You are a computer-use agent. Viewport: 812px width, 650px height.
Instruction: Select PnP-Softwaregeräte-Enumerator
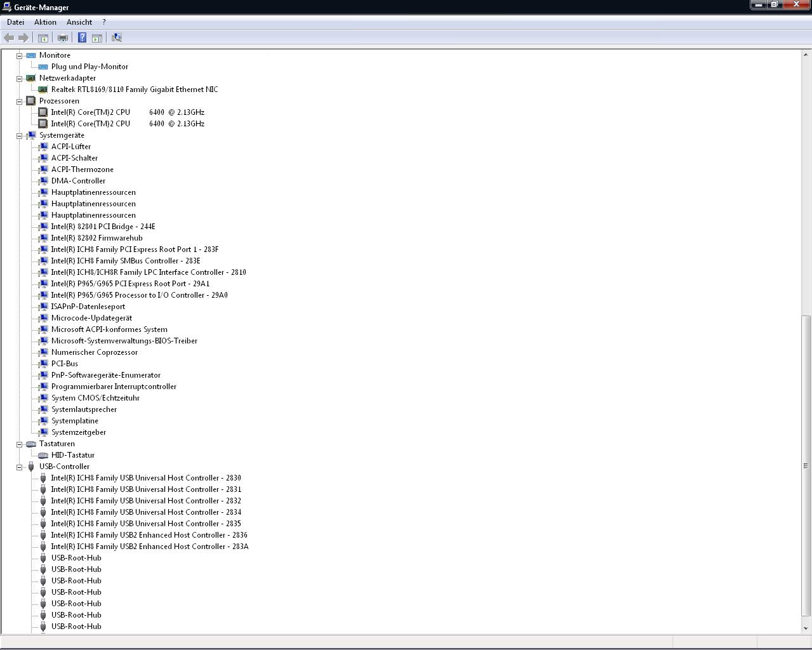[106, 375]
